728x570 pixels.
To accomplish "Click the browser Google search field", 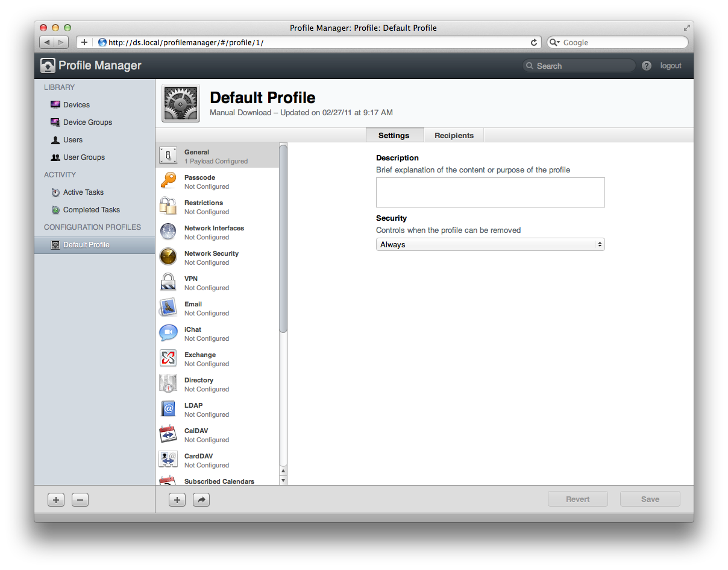I will pyautogui.click(x=618, y=42).
